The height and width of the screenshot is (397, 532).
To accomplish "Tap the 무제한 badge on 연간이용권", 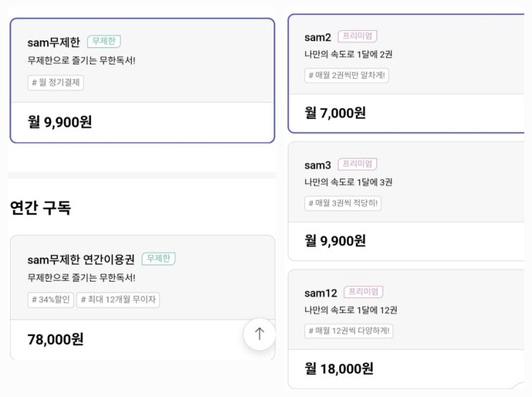I will click(x=158, y=259).
